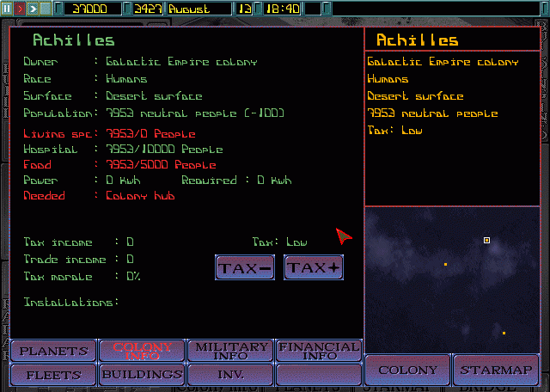Click the orange planet dot at minimap center-left

pyautogui.click(x=445, y=264)
